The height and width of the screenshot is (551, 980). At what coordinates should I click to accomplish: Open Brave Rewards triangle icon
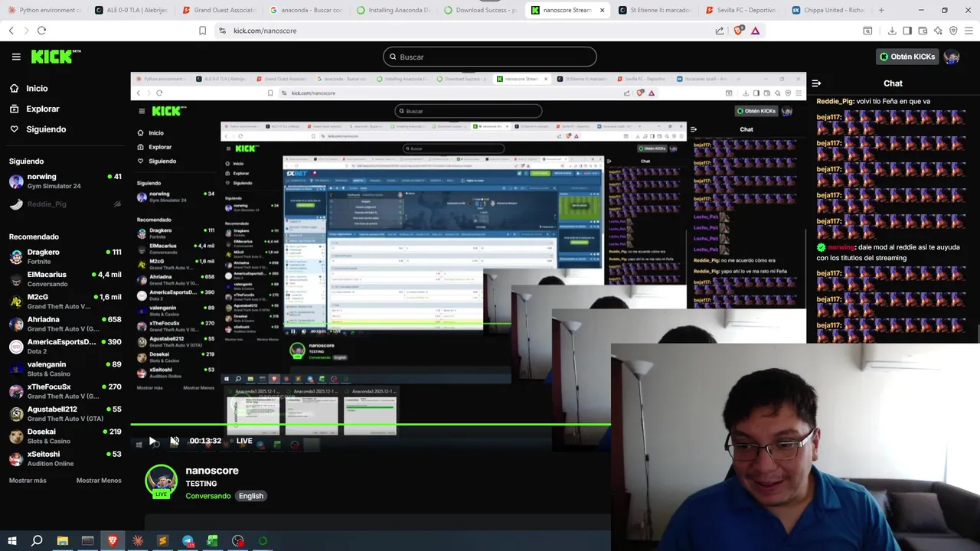pyautogui.click(x=755, y=31)
